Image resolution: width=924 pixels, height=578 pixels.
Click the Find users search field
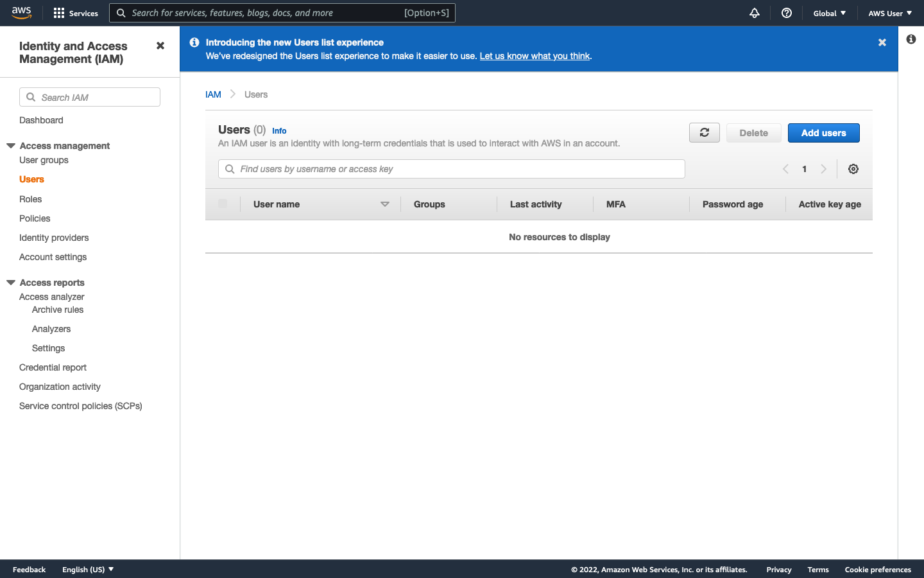tap(451, 168)
